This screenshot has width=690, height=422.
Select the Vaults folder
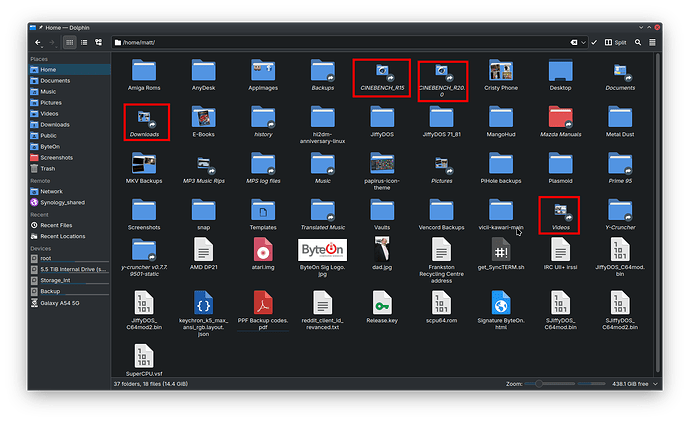point(382,215)
